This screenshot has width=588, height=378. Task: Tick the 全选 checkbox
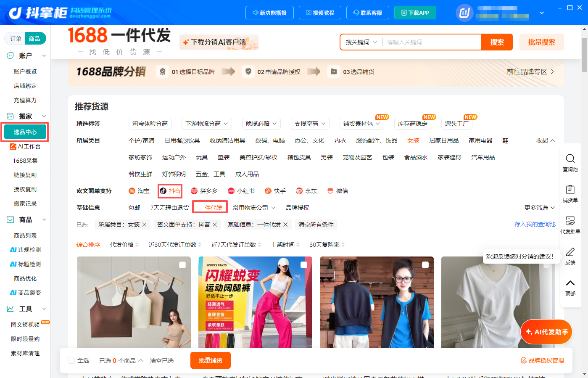pos(71,360)
